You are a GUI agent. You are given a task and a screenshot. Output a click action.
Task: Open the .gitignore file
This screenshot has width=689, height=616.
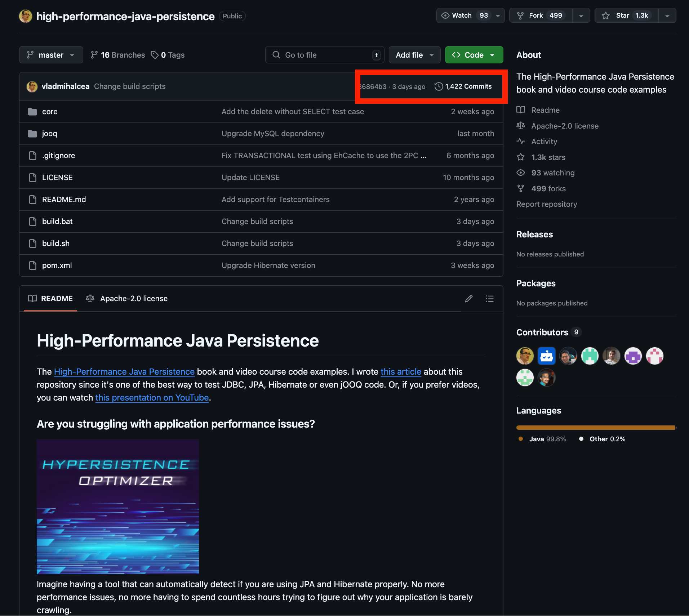point(59,156)
